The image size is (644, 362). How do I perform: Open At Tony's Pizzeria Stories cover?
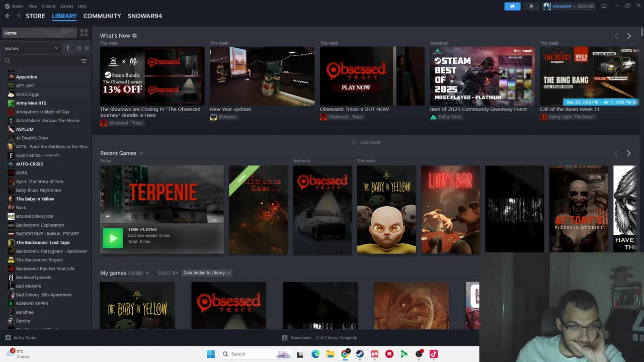(579, 209)
